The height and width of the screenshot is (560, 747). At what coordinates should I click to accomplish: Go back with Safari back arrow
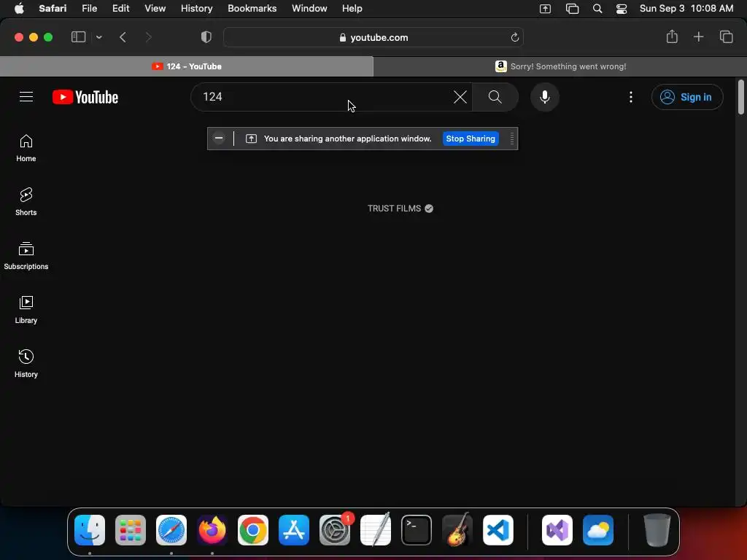click(123, 37)
